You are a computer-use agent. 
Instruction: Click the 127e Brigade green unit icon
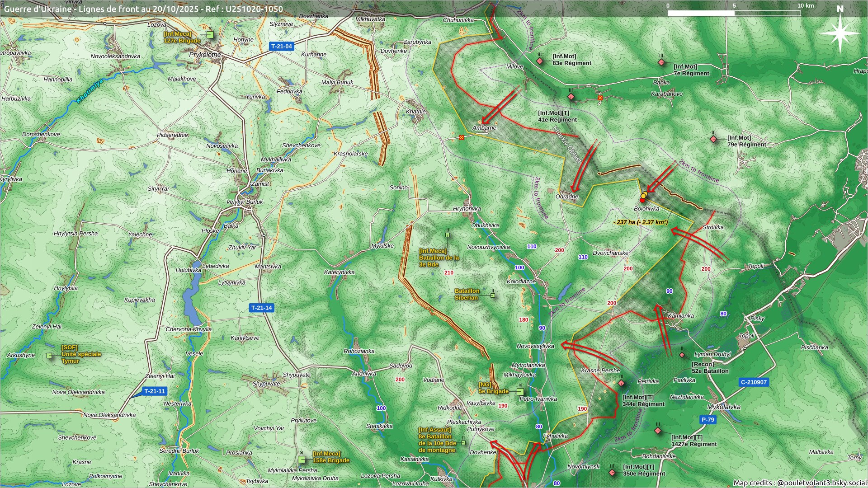(x=210, y=35)
